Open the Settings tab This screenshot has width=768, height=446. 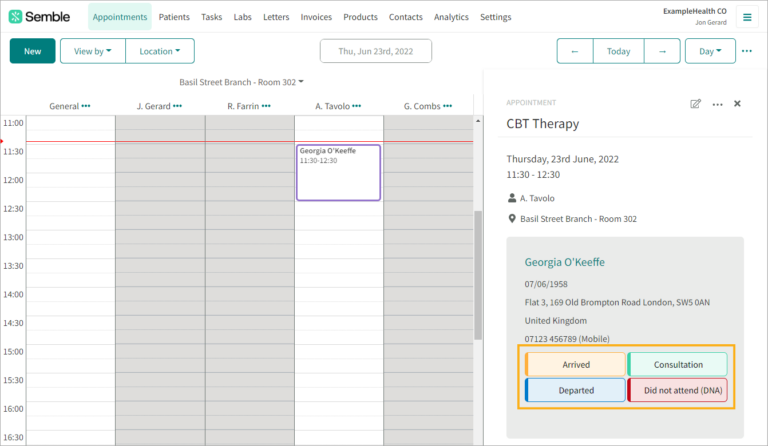click(x=496, y=17)
